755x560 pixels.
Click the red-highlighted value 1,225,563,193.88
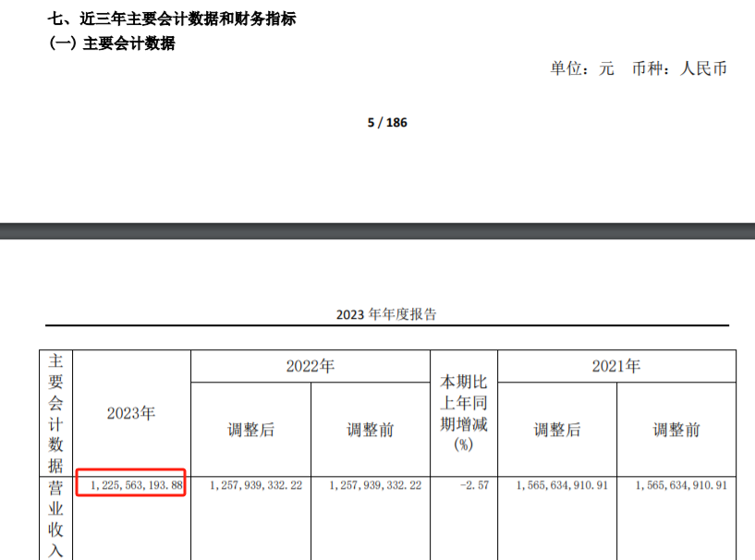tap(132, 485)
